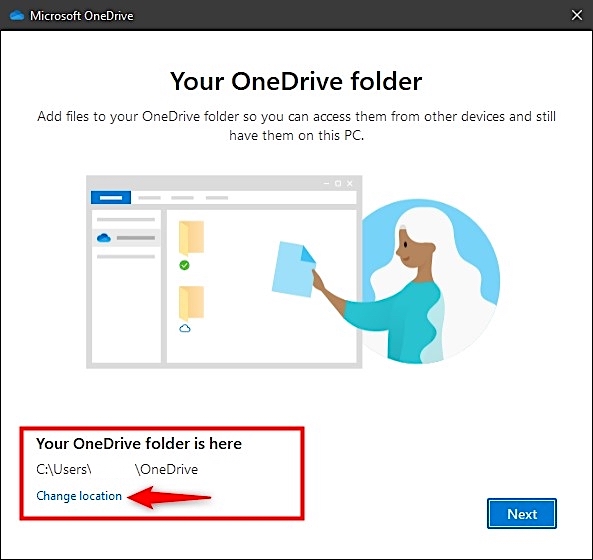
Task: Open the Change location link
Action: click(x=79, y=496)
